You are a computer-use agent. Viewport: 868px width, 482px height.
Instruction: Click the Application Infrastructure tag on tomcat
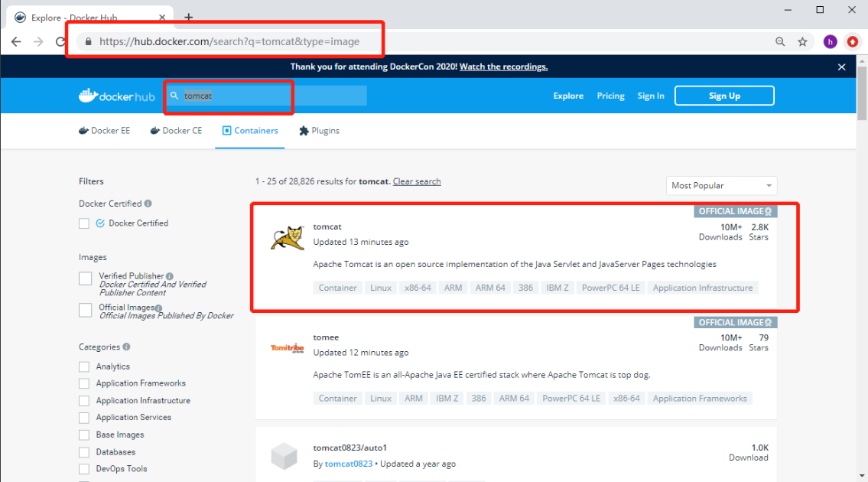click(703, 288)
